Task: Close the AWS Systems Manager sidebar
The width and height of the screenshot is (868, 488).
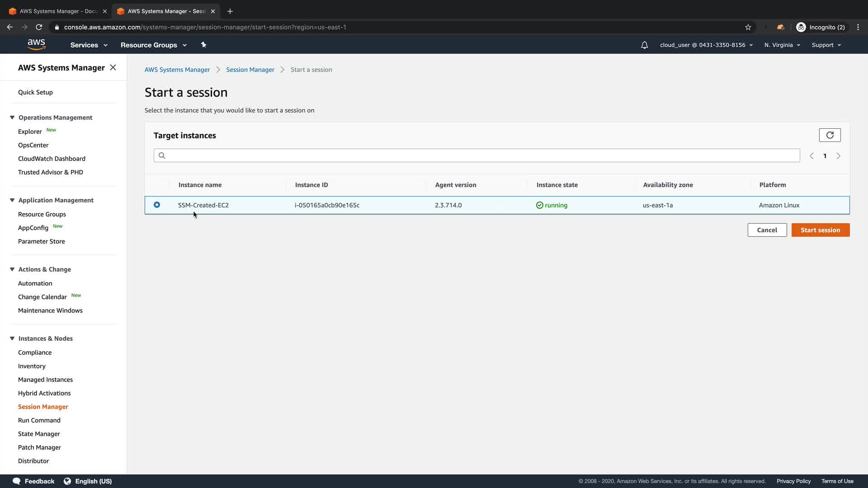Action: (x=113, y=67)
